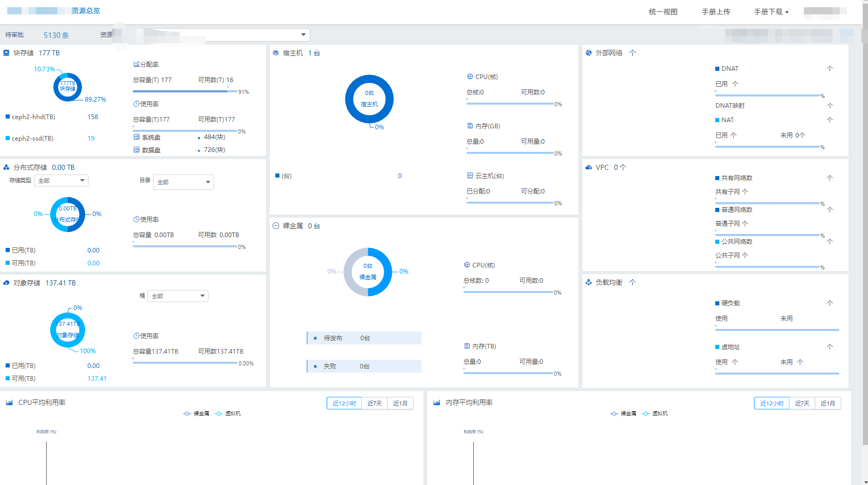
Task: Click the bare metal 内存(TB) icon
Action: click(467, 346)
